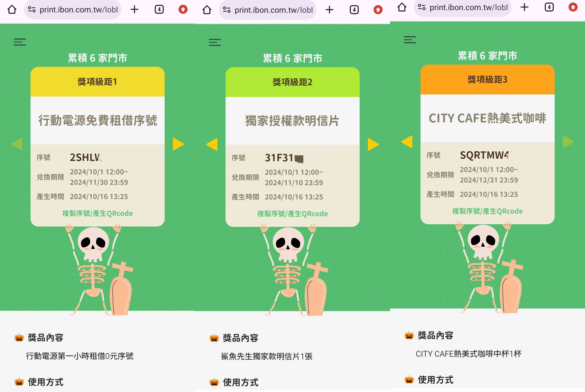Click left address bar print.ibon.com.tw URL
Image resolution: width=585 pixels, height=392 pixels.
click(x=79, y=10)
